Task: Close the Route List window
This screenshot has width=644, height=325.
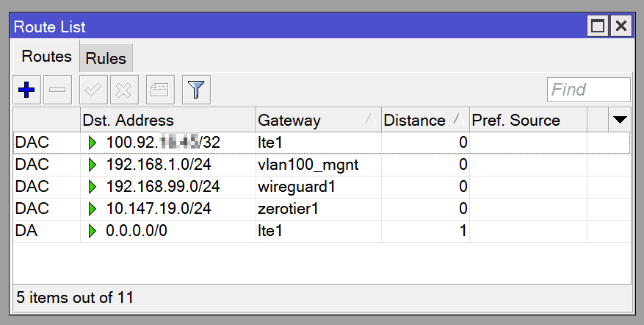Action: click(621, 27)
